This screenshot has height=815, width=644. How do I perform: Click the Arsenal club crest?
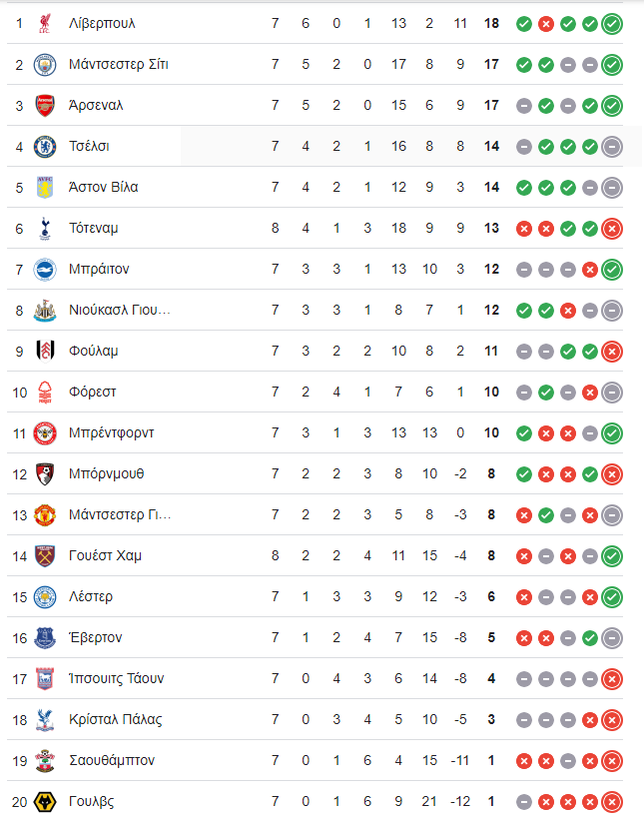(45, 106)
